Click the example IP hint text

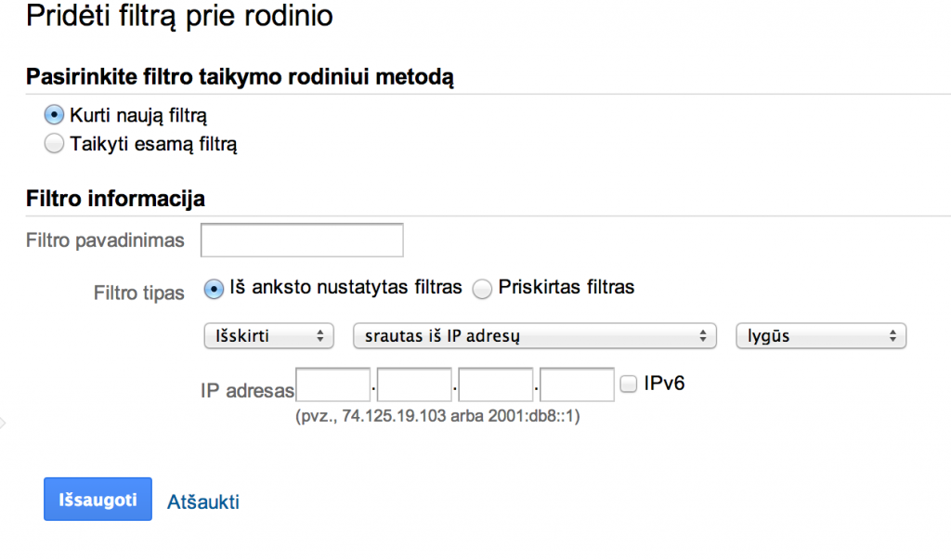[x=437, y=418]
